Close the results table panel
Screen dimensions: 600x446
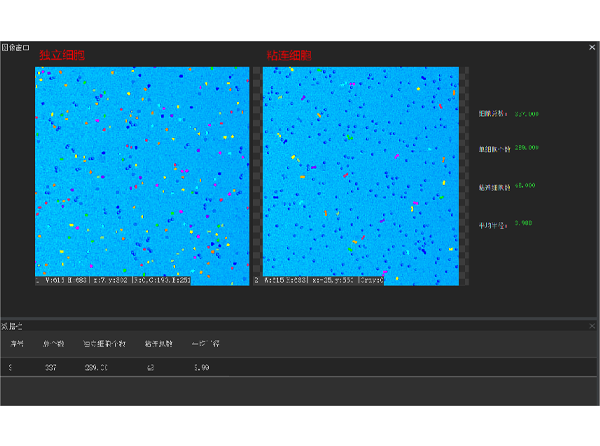(x=593, y=326)
